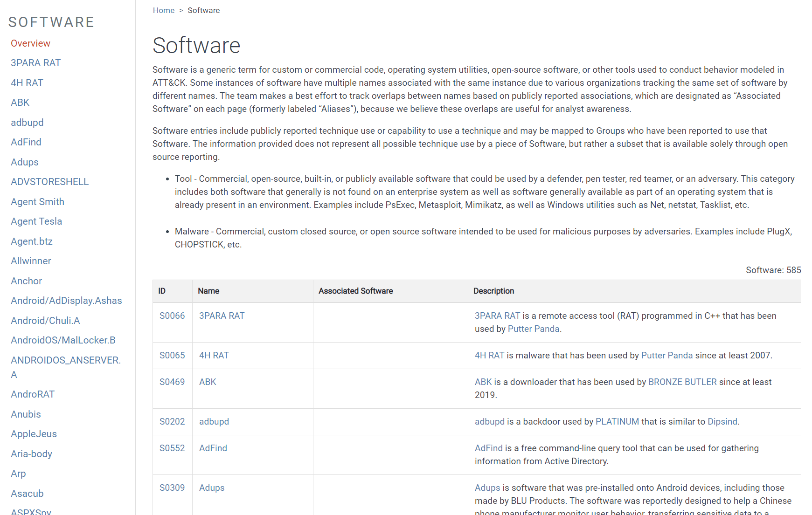The width and height of the screenshot is (812, 515).
Task: Select Overview in the sidebar
Action: coord(30,43)
